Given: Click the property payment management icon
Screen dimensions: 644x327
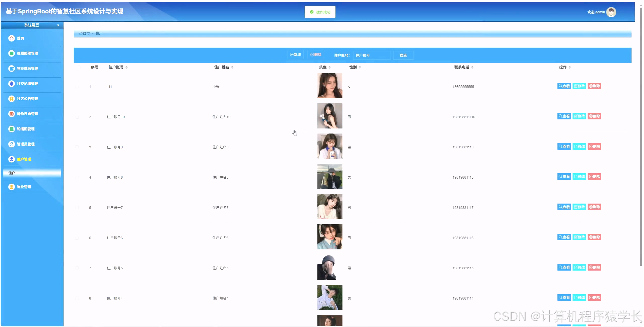Looking at the screenshot, I should point(12,69).
